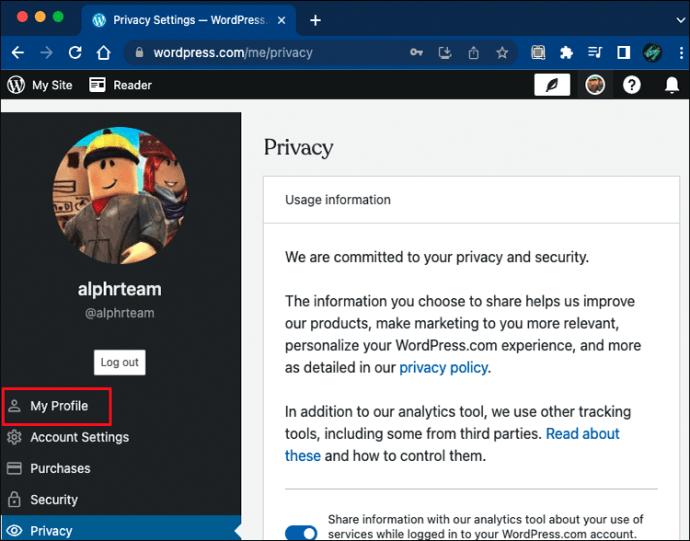The width and height of the screenshot is (690, 541).
Task: Click the Help question mark icon
Action: [631, 85]
